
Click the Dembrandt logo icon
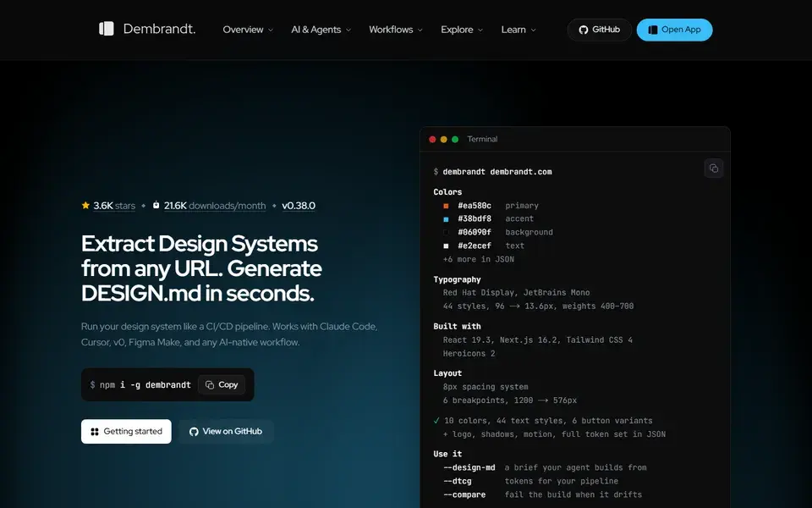pyautogui.click(x=107, y=29)
